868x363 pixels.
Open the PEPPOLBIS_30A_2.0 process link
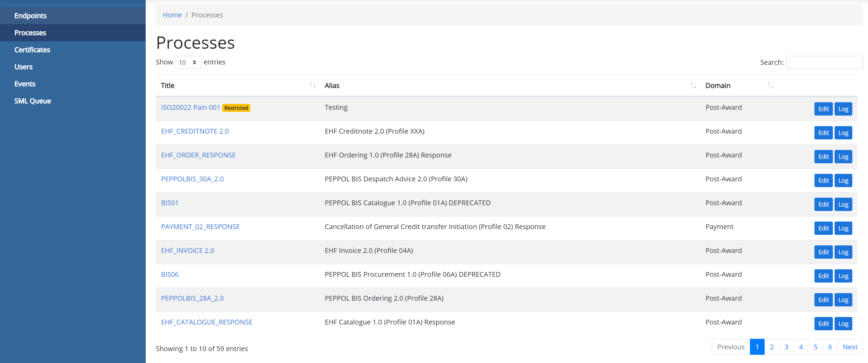click(x=192, y=179)
